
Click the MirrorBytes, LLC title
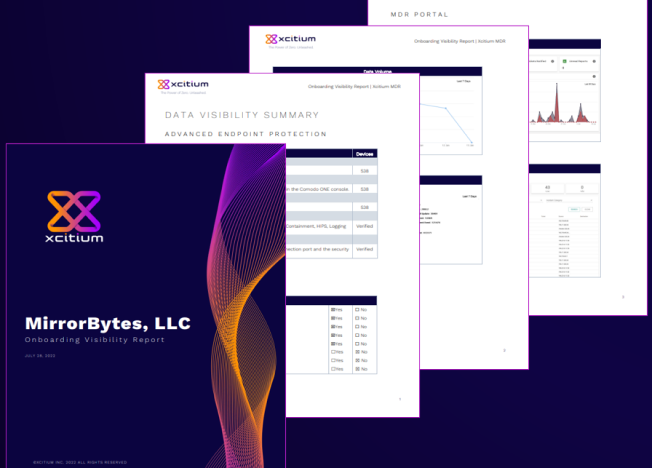click(108, 324)
